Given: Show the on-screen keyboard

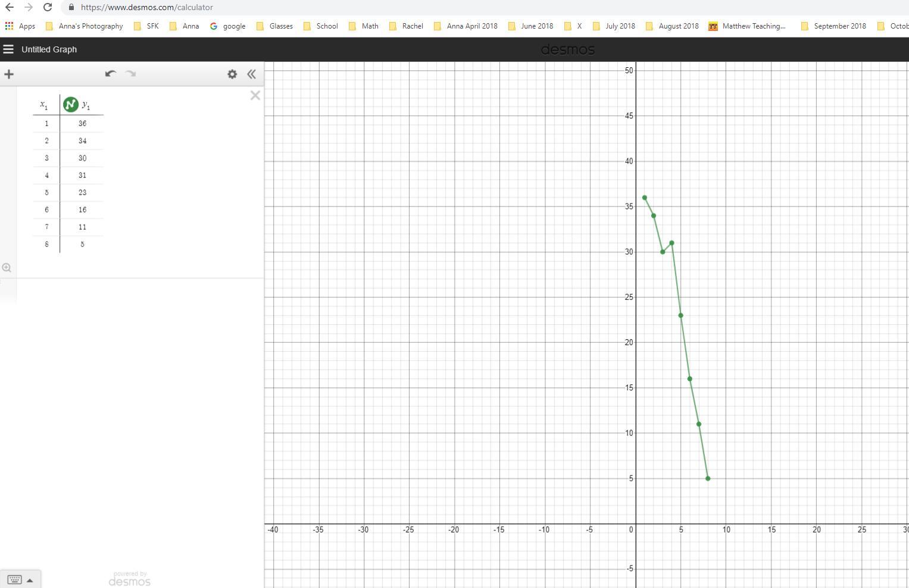Looking at the screenshot, I should pyautogui.click(x=20, y=580).
